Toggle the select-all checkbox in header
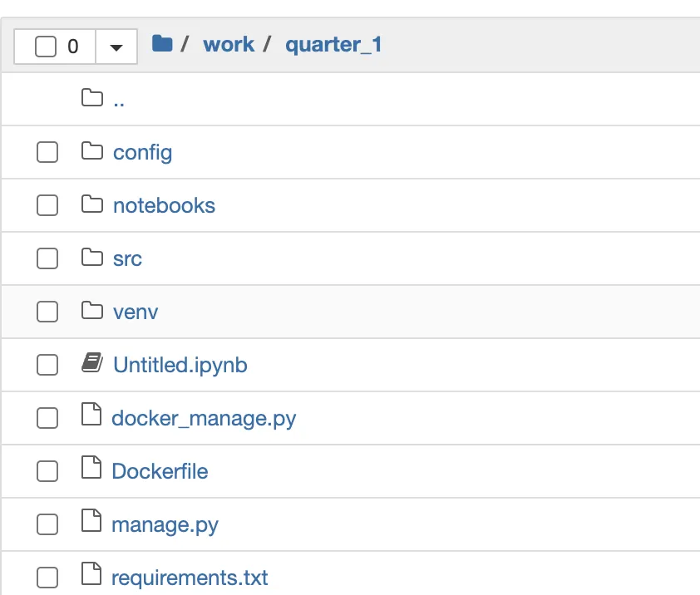The height and width of the screenshot is (595, 700). [45, 47]
